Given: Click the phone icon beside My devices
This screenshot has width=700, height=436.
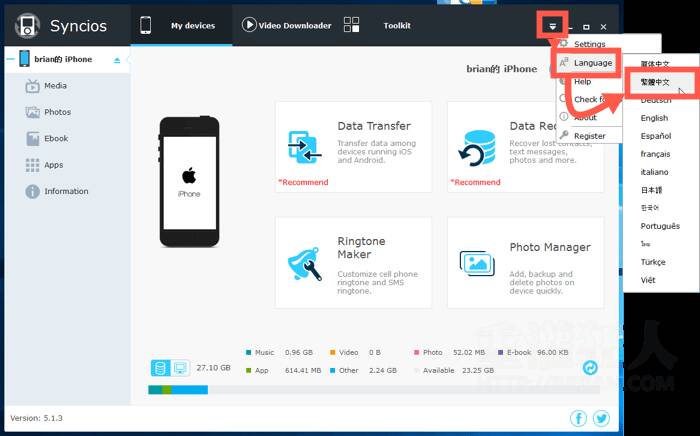Looking at the screenshot, I should tap(146, 25).
